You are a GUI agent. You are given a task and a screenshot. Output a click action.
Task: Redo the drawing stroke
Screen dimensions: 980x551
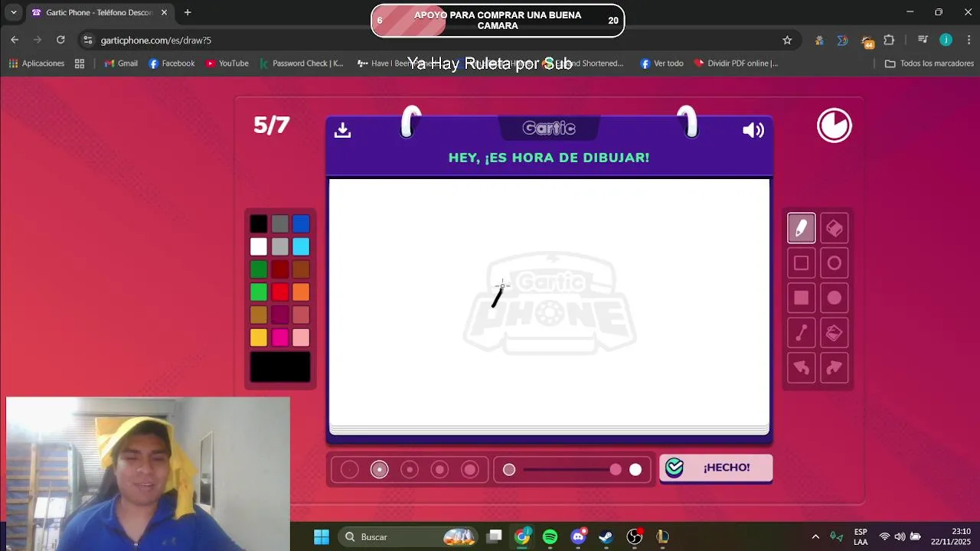pos(835,368)
